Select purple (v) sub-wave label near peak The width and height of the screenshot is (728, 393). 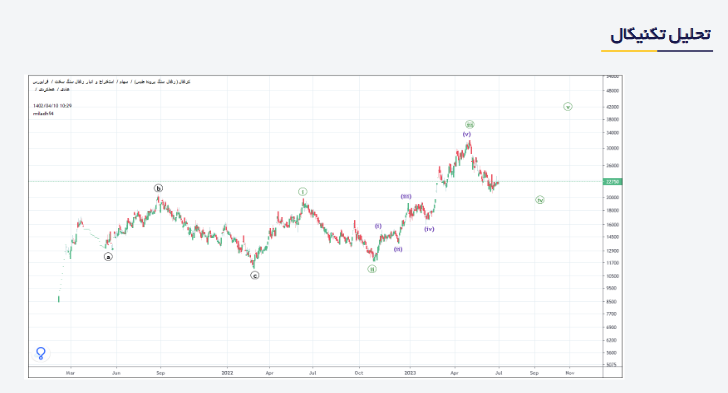click(467, 134)
